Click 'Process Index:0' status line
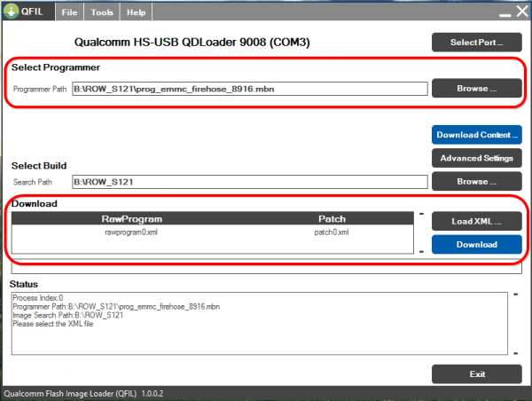 tap(37, 298)
